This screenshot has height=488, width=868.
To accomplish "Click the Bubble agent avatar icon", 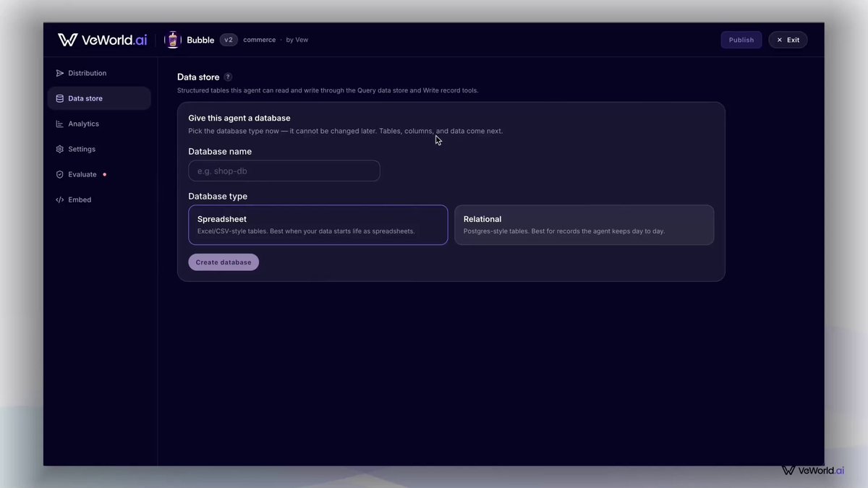I will pyautogui.click(x=173, y=40).
